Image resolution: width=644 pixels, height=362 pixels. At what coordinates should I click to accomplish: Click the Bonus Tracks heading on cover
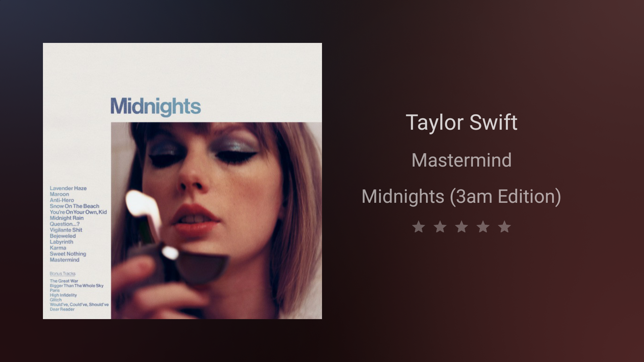click(x=62, y=274)
